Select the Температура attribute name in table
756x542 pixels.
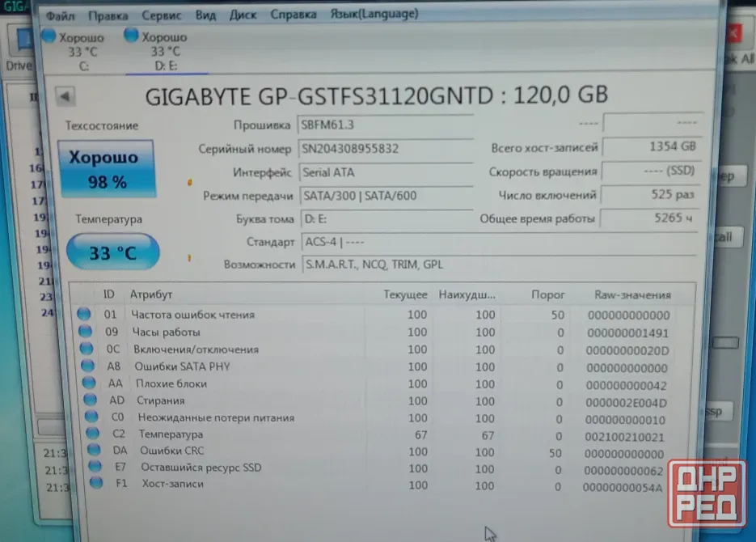coord(171,434)
